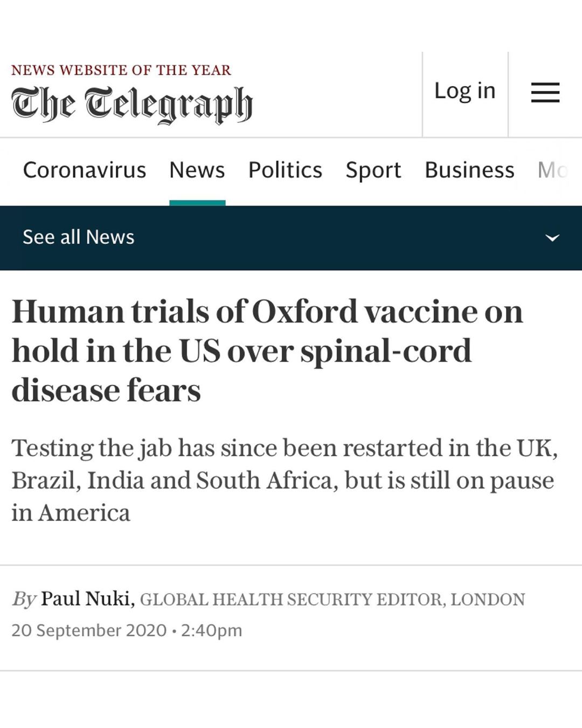Expand the See all News chevron
This screenshot has width=582, height=728.
click(552, 238)
